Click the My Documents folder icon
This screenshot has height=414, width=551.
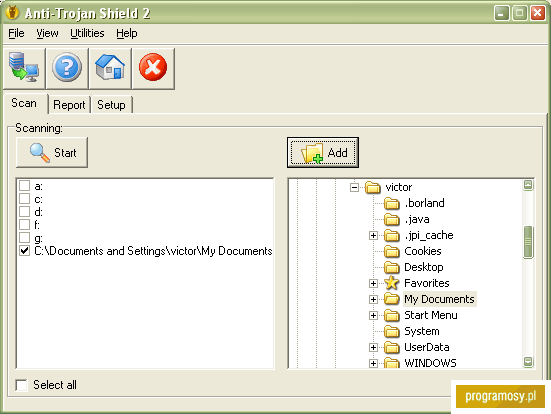click(391, 299)
